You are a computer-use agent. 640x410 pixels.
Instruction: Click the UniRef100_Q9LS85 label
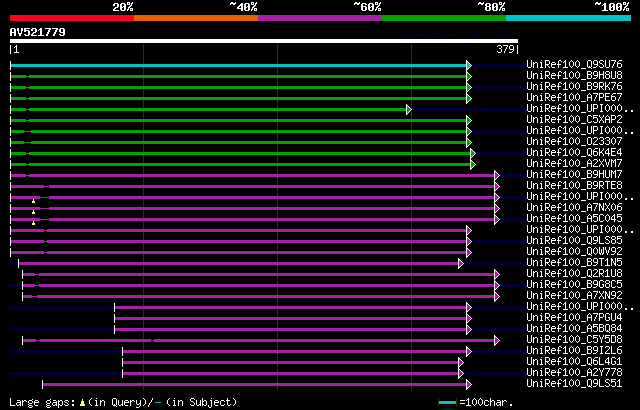(x=574, y=240)
